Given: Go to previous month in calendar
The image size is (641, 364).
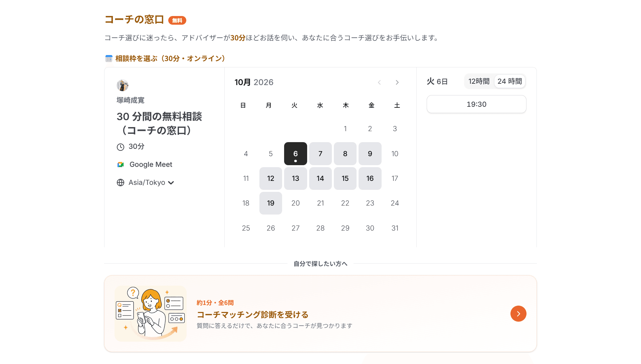Looking at the screenshot, I should click(x=379, y=82).
